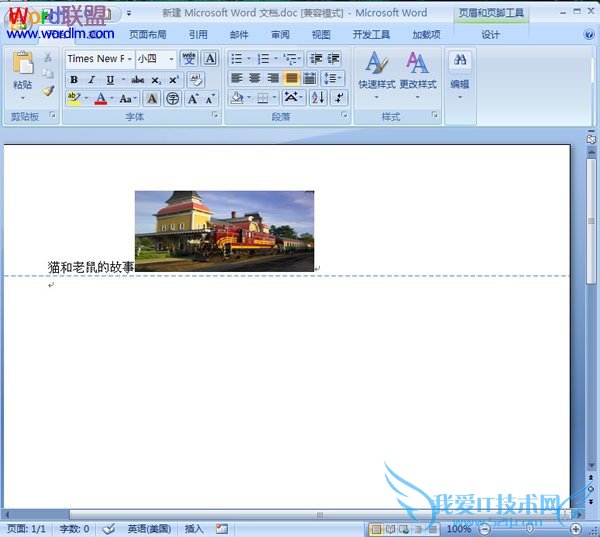Apply yellow text highlight color

[x=73, y=98]
